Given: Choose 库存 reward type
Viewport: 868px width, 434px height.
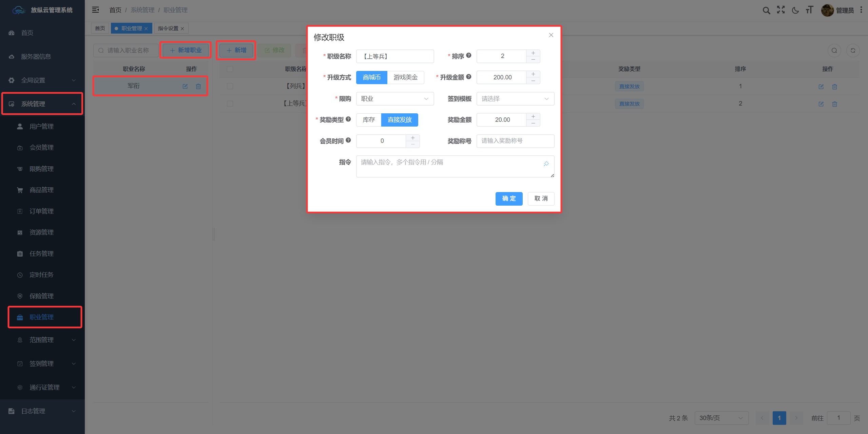Looking at the screenshot, I should pos(369,120).
